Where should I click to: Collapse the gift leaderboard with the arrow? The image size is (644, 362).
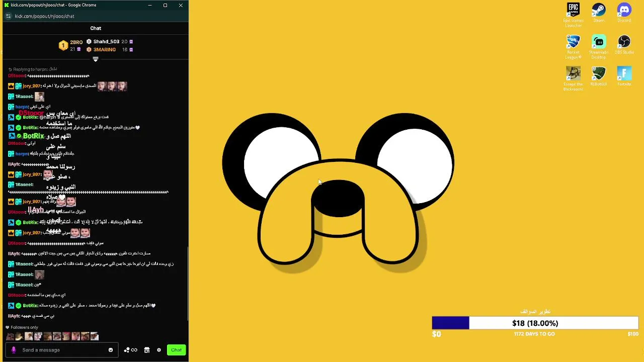(x=96, y=59)
